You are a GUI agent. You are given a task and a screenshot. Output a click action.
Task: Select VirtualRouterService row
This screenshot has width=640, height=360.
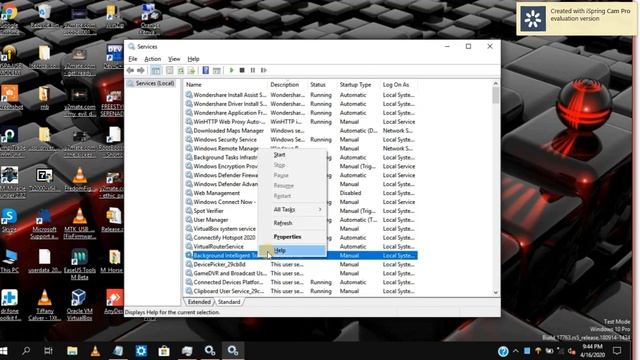coord(300,247)
